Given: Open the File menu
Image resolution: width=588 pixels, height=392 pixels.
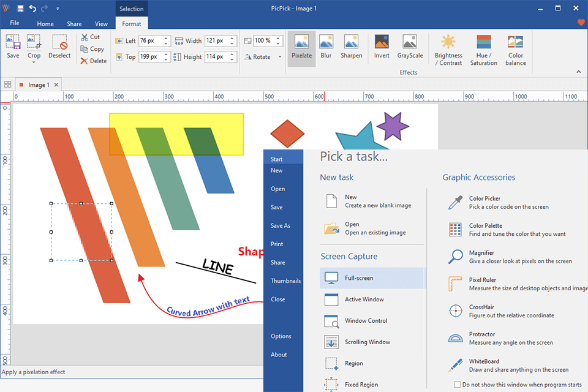Looking at the screenshot, I should (15, 22).
